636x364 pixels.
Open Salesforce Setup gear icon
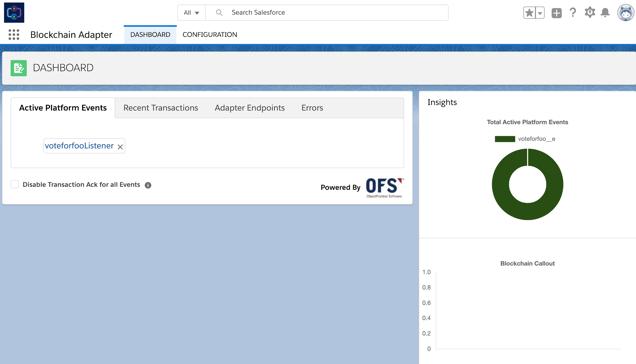coord(590,12)
